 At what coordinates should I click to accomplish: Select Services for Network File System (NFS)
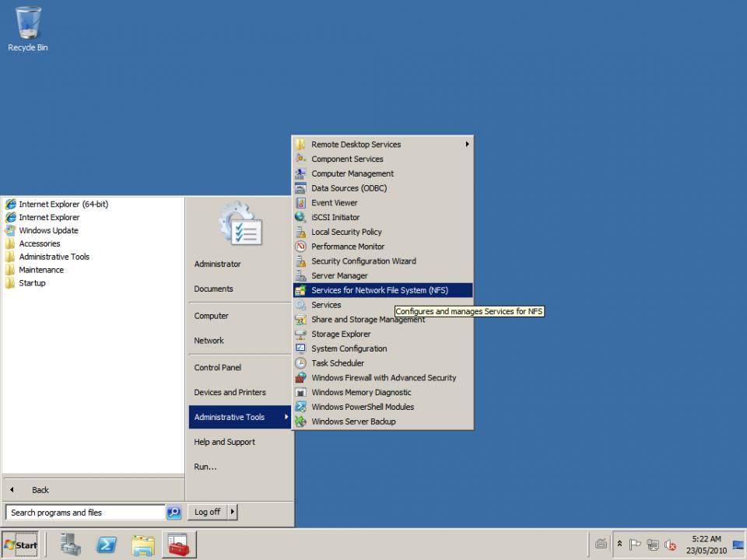click(x=379, y=290)
